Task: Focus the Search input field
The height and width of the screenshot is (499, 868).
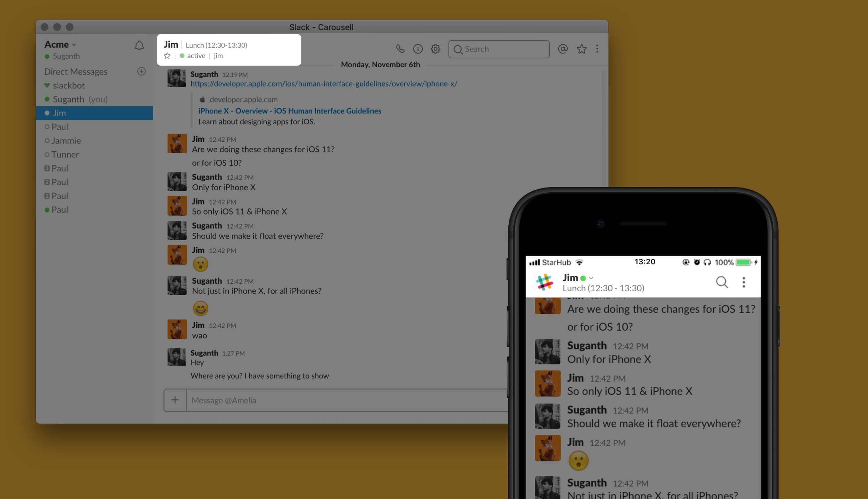Action: [x=503, y=49]
